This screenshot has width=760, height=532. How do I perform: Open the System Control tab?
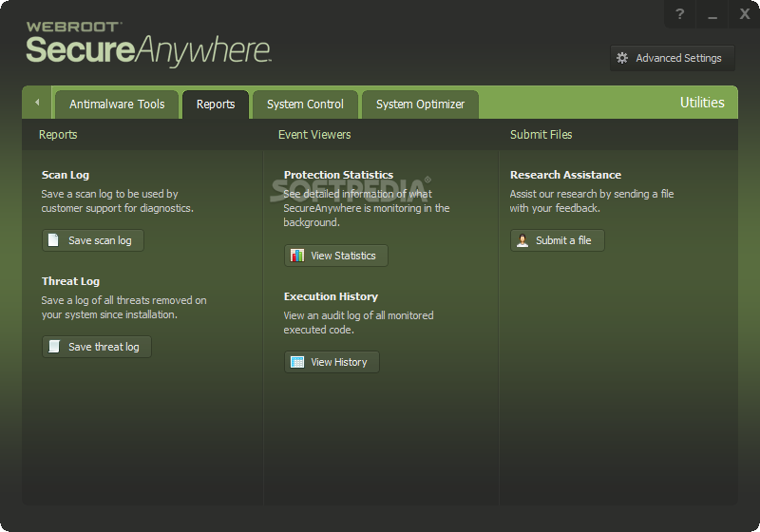(305, 104)
